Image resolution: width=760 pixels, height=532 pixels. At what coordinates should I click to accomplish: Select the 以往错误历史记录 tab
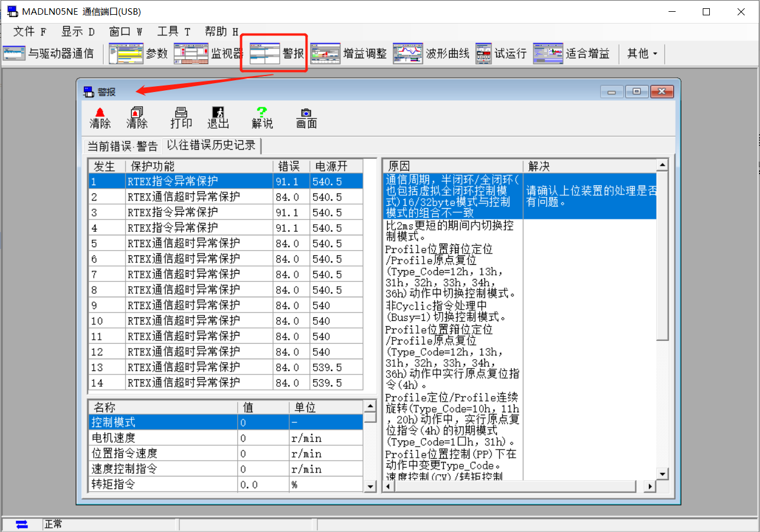(211, 145)
